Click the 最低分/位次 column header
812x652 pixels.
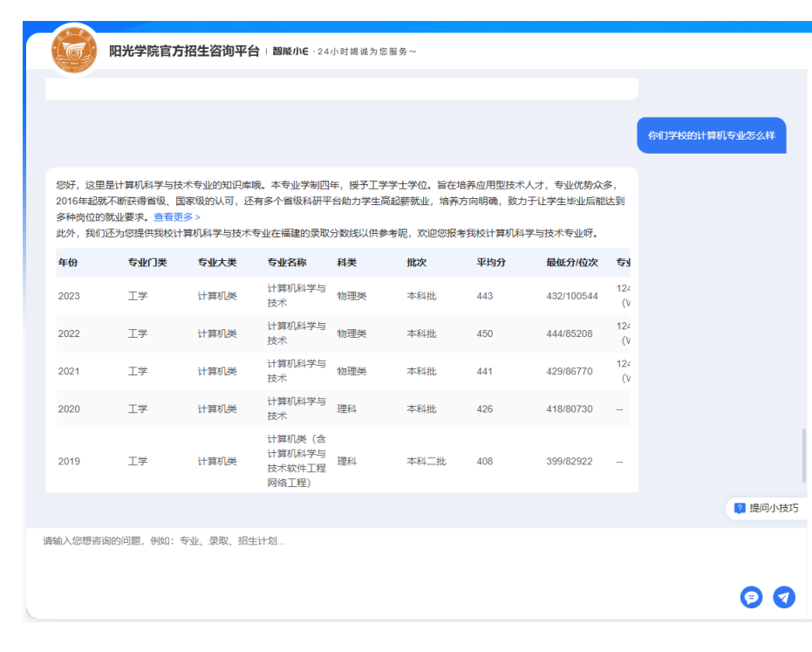click(x=572, y=263)
